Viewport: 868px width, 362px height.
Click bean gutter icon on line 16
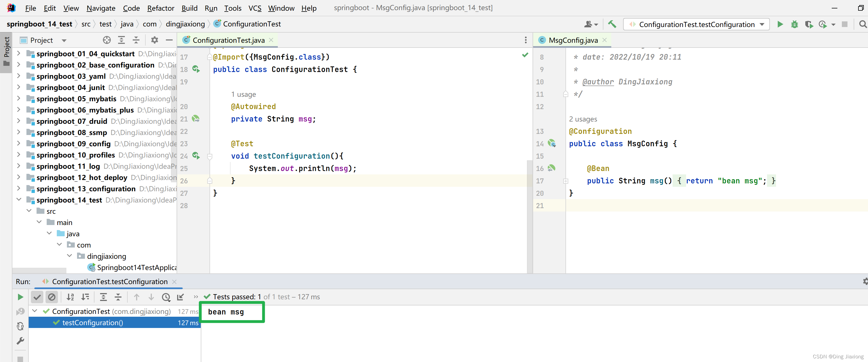pyautogui.click(x=552, y=168)
